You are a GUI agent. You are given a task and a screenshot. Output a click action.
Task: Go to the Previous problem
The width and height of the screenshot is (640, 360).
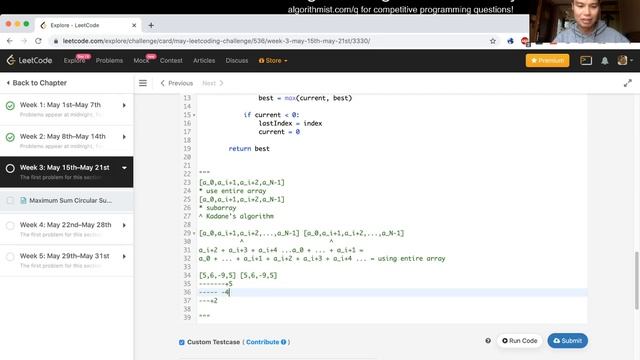pos(176,83)
